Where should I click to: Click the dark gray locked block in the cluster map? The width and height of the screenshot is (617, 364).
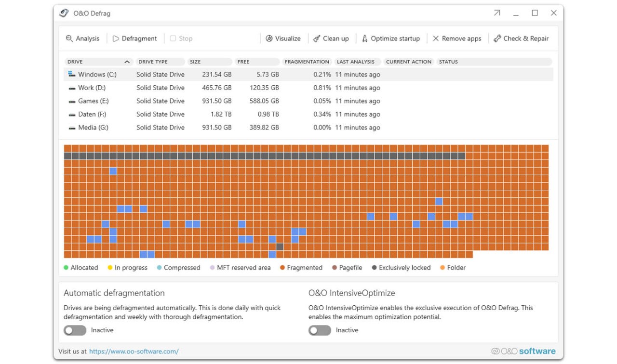point(280,247)
